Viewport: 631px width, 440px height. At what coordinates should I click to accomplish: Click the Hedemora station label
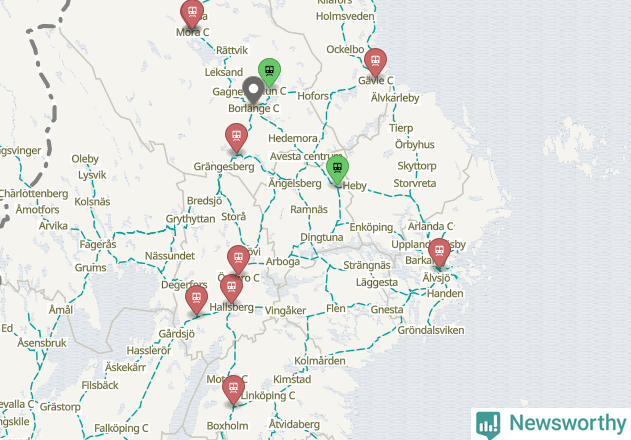pos(293,138)
